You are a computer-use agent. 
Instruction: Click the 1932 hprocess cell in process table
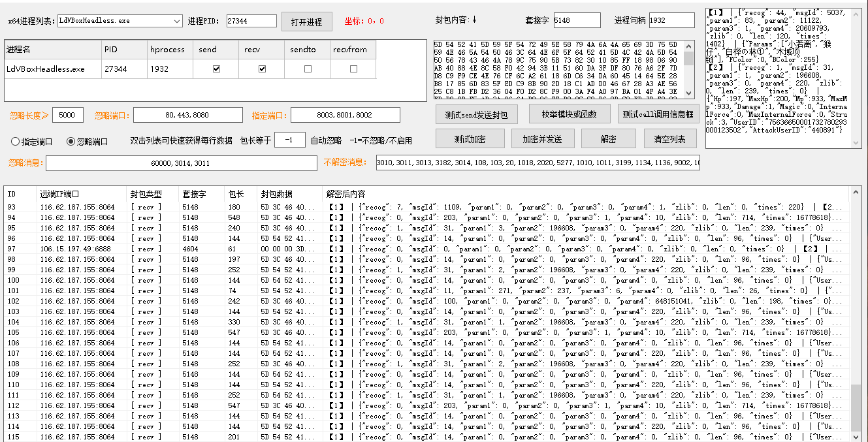tap(170, 69)
